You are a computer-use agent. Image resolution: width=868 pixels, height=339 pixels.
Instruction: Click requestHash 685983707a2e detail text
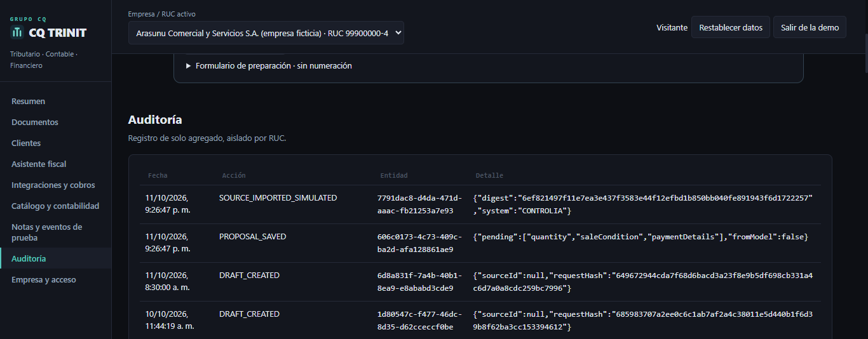[x=643, y=321]
